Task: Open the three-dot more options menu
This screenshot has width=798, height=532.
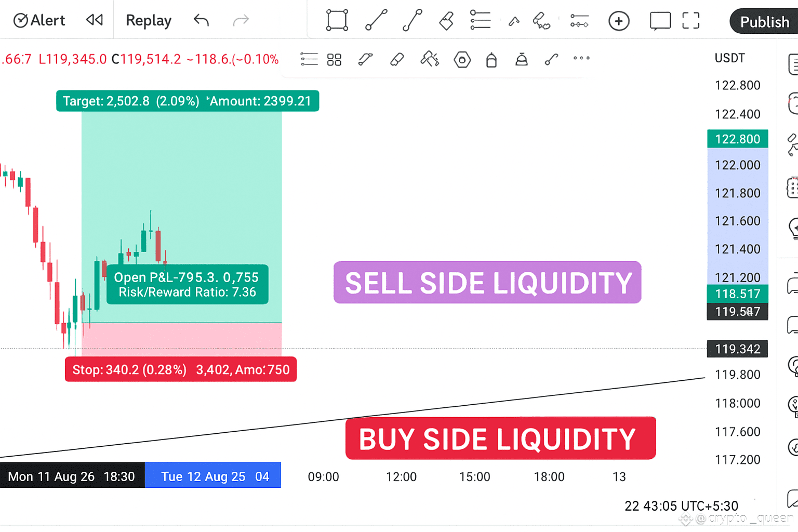Action: [581, 58]
